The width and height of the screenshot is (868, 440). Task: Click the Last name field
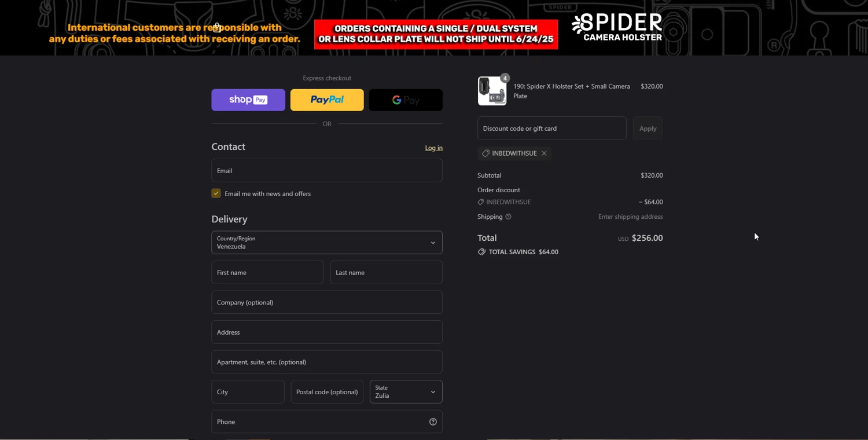(x=387, y=273)
